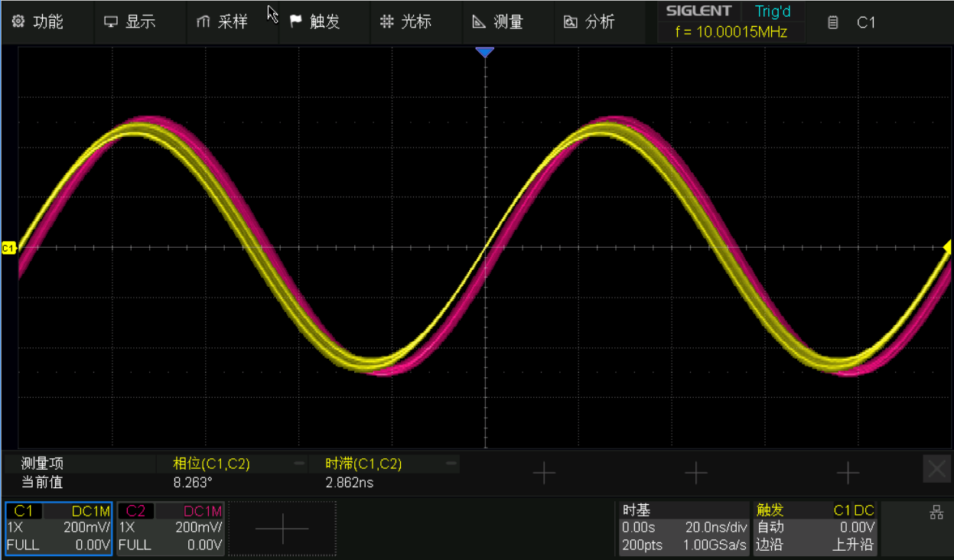954x560 pixels.
Task: Open the 时基 timebase settings box
Action: (x=683, y=528)
